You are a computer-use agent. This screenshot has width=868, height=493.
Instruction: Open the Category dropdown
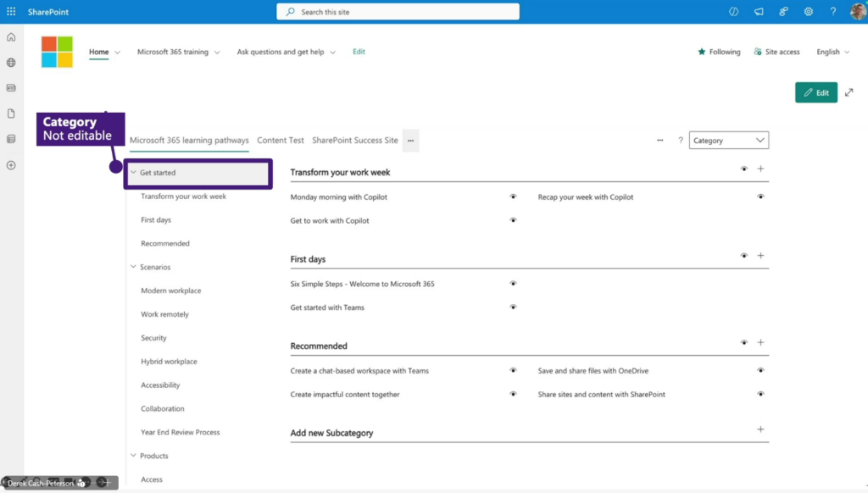pos(728,141)
